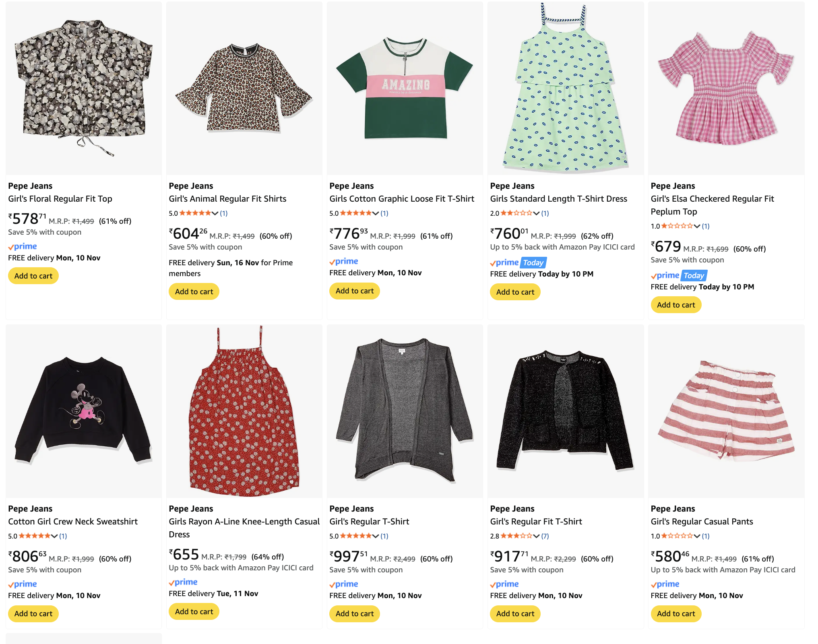The image size is (818, 644).
Task: Click star rating of Girl's Regular Casual Pants
Action: pyautogui.click(x=677, y=536)
